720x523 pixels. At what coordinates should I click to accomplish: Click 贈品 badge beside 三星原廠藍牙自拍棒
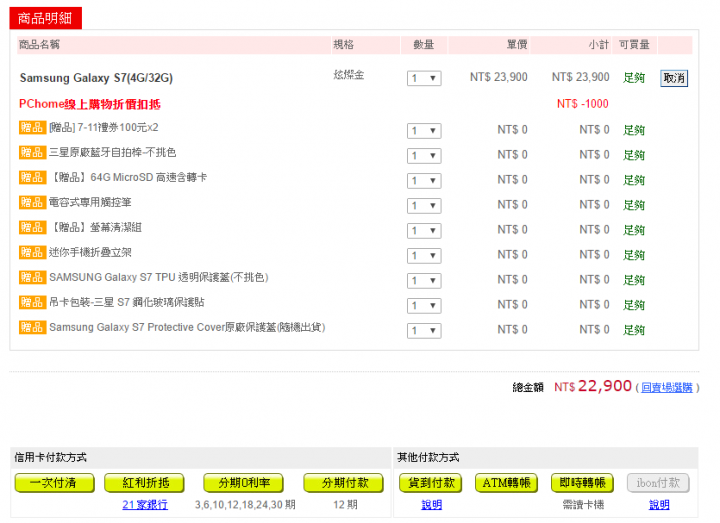(x=32, y=152)
